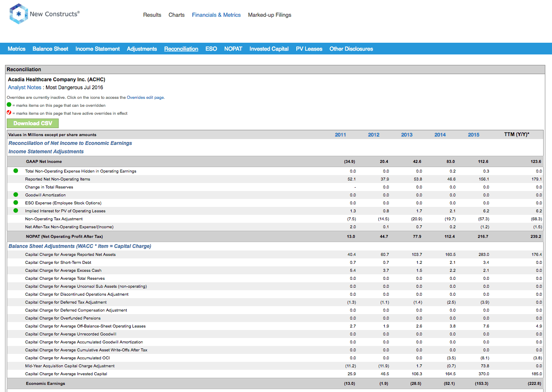
Task: Open the Other Disclosures tab
Action: pyautogui.click(x=351, y=49)
